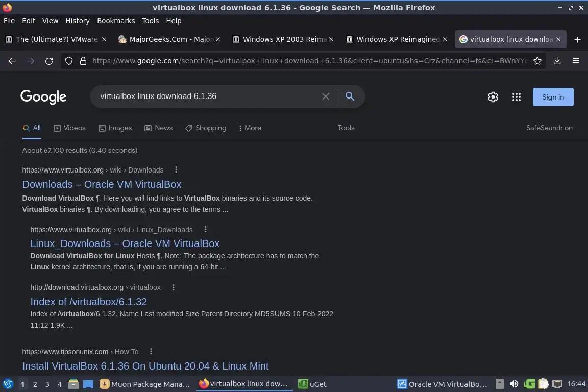Switch to workspace 3
The width and height of the screenshot is (588, 392).
coord(47,384)
